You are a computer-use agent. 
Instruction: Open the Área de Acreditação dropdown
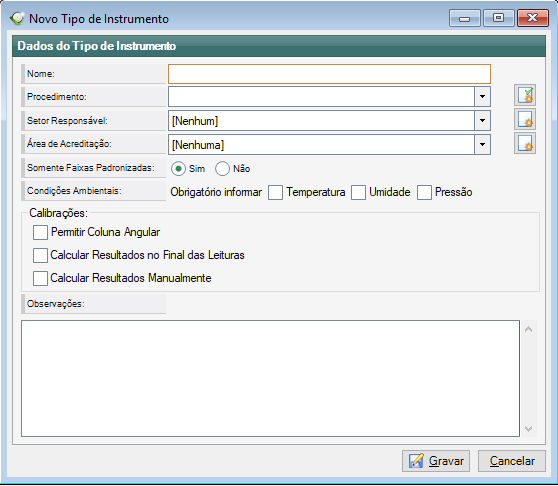point(482,144)
